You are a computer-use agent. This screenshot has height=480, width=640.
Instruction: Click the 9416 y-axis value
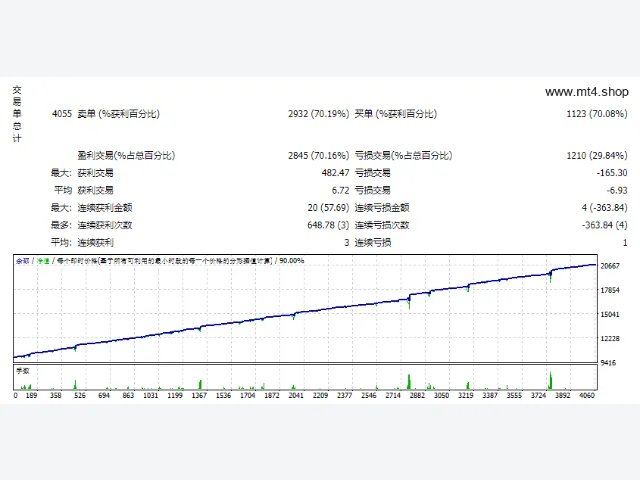pyautogui.click(x=608, y=363)
